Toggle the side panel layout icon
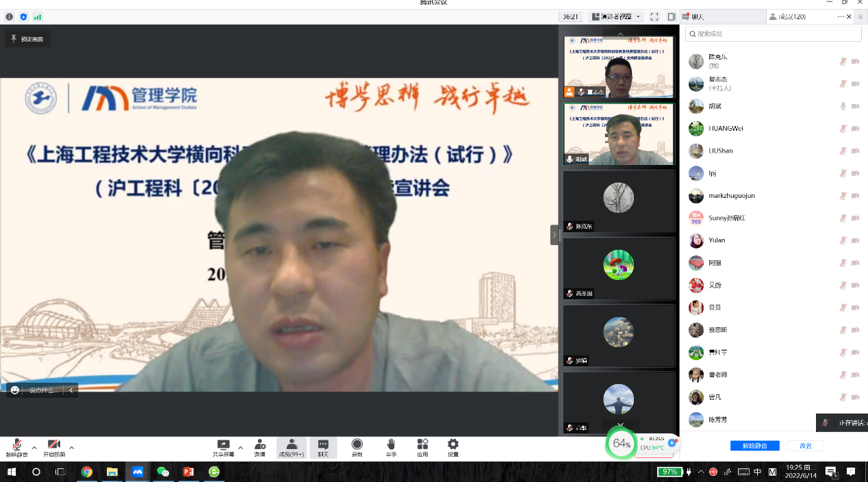This screenshot has height=482, width=868. tap(671, 16)
